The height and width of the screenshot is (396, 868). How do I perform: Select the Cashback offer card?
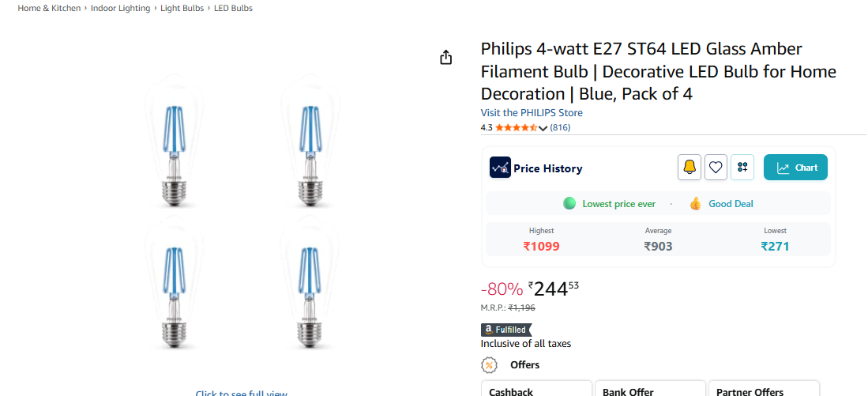click(536, 389)
